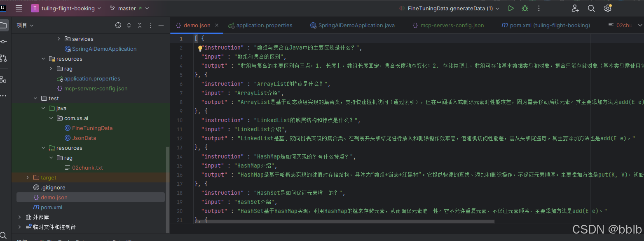
Task: Select opened file with the locate target icon
Action: click(x=118, y=25)
